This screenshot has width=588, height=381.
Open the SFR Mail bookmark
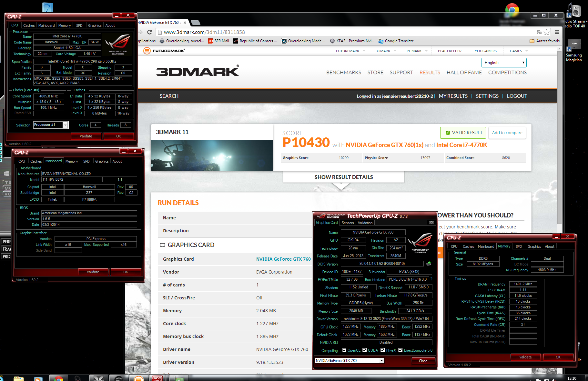tap(218, 41)
